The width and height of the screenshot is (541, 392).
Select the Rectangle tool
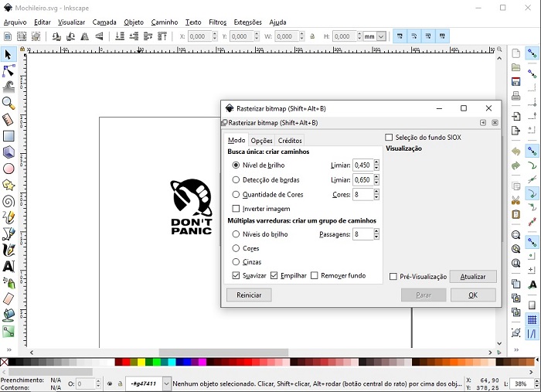(x=9, y=135)
